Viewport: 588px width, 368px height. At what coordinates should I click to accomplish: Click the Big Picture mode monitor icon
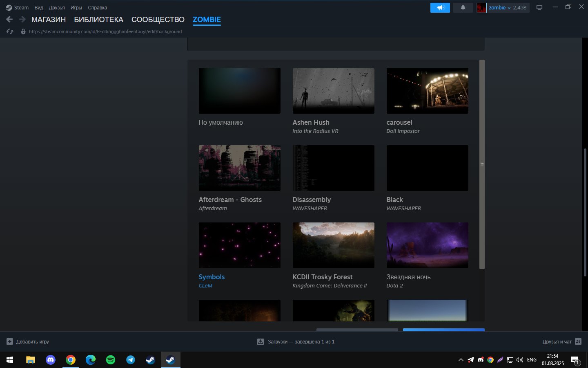click(539, 8)
